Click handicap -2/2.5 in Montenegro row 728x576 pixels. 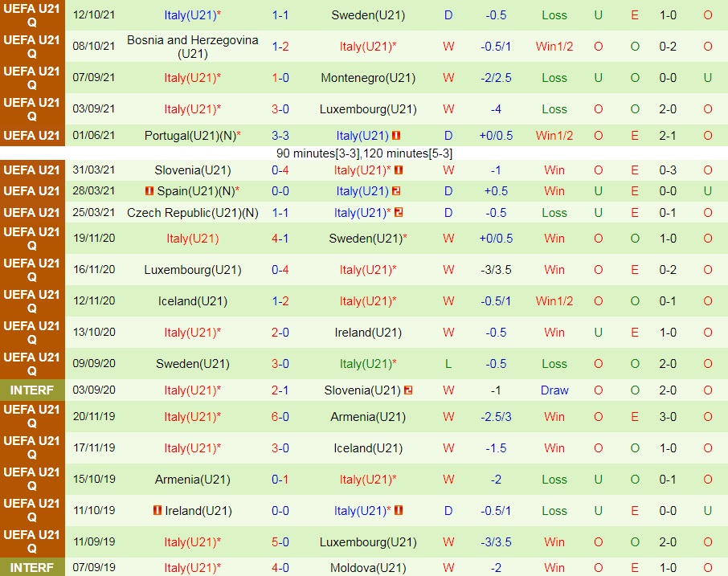496,77
